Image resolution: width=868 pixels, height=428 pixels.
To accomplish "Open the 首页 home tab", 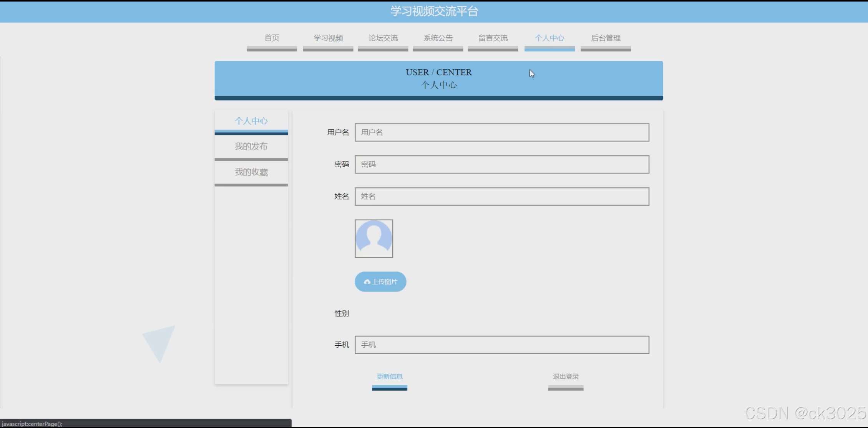I will [272, 38].
